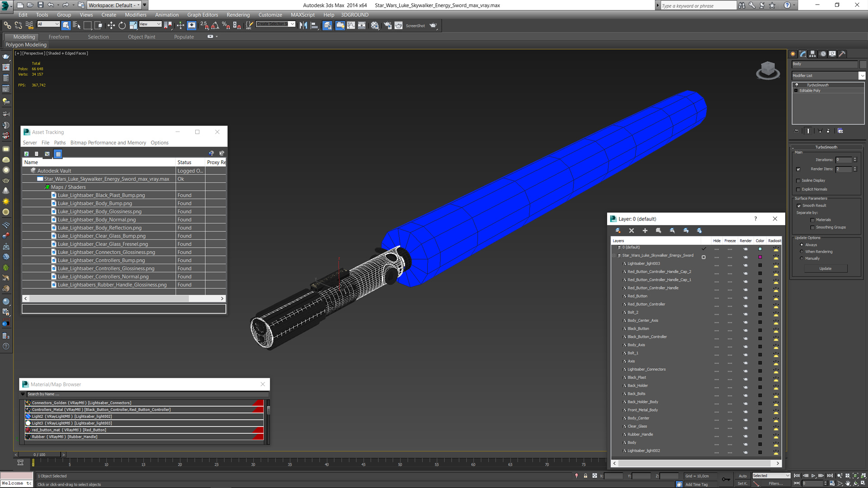The image size is (868, 488).
Task: Click the Auto key button
Action: (742, 476)
